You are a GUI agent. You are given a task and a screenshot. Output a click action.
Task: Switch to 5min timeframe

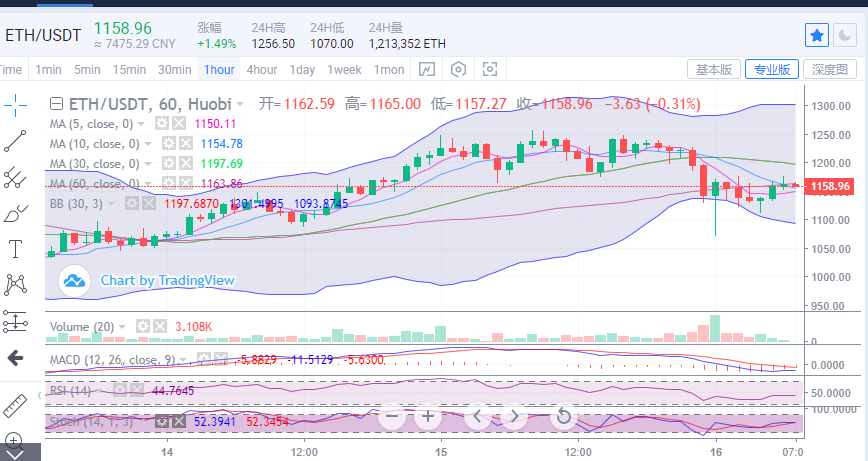(87, 70)
